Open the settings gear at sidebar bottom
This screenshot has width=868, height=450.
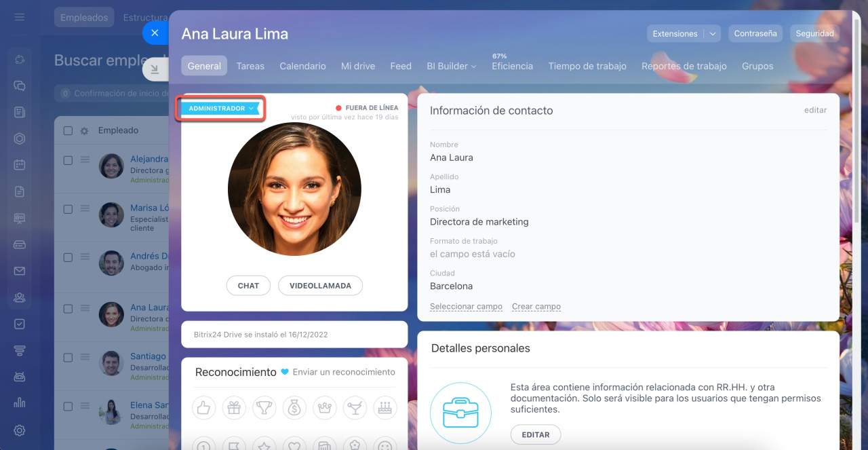point(19,430)
